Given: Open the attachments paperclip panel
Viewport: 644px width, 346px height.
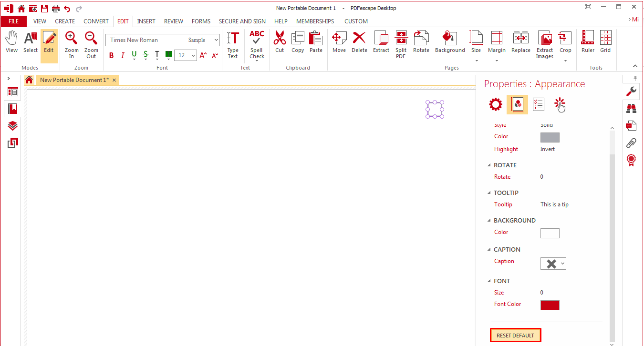Looking at the screenshot, I should (x=632, y=142).
